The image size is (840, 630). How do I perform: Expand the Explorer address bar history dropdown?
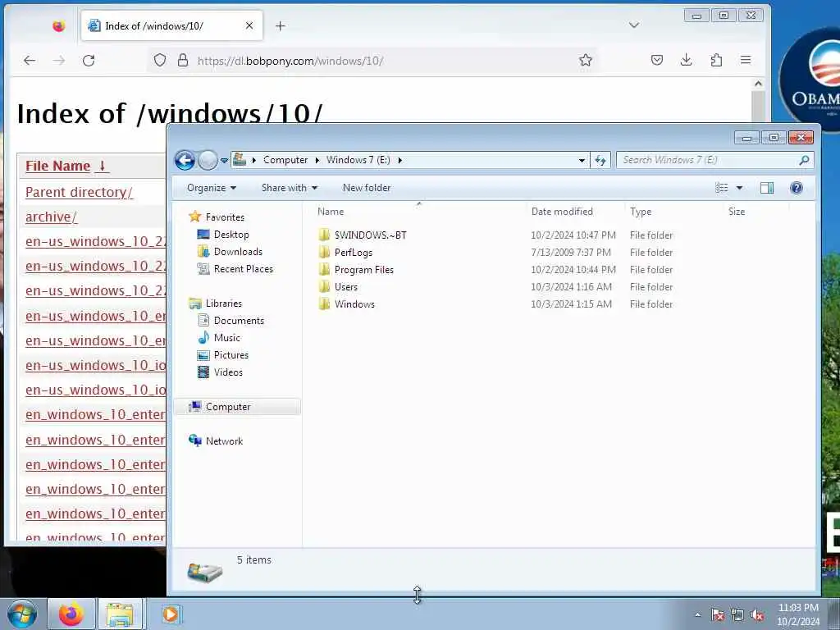pyautogui.click(x=582, y=160)
